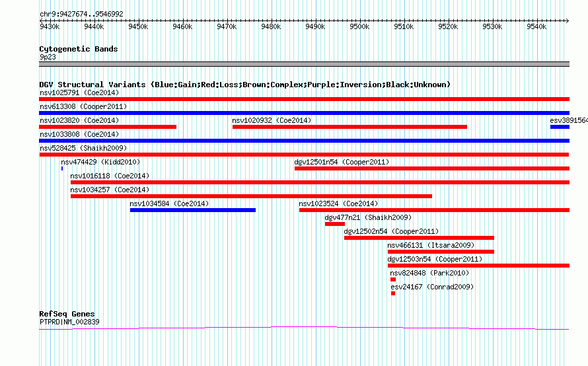Select the nsv613308 (Cooper2011) blue gain bar
Viewport: 588px width, 366px height.
304,113
